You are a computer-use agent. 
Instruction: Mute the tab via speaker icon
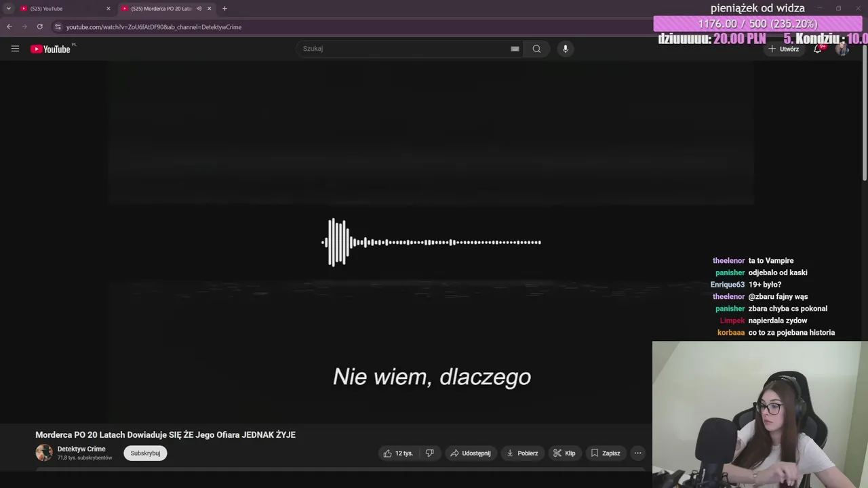[x=199, y=9]
